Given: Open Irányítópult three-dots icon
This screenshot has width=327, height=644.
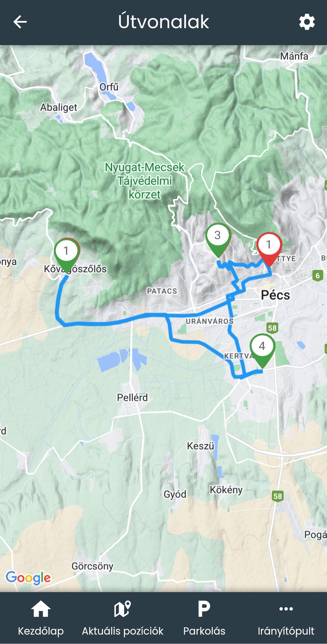Looking at the screenshot, I should [x=286, y=609].
